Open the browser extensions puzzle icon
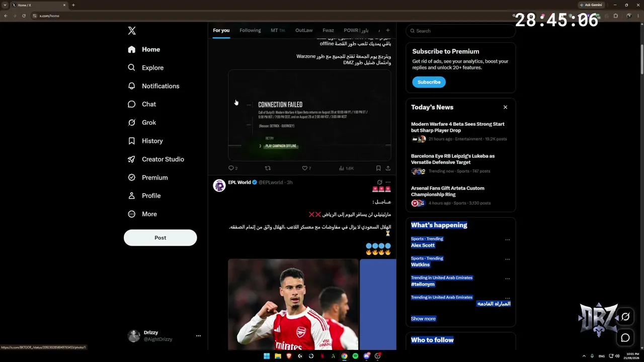The height and width of the screenshot is (362, 644). (615, 16)
